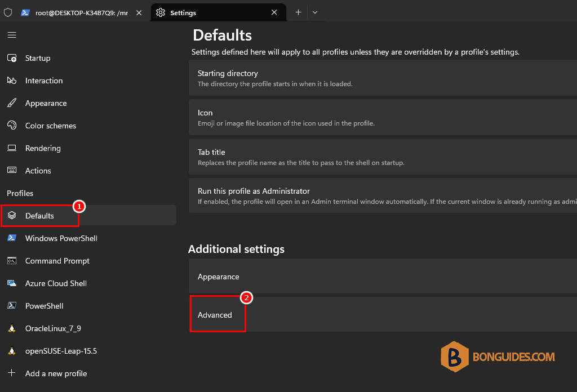The image size is (577, 392).
Task: Click the Profiles section label
Action: pyautogui.click(x=20, y=193)
